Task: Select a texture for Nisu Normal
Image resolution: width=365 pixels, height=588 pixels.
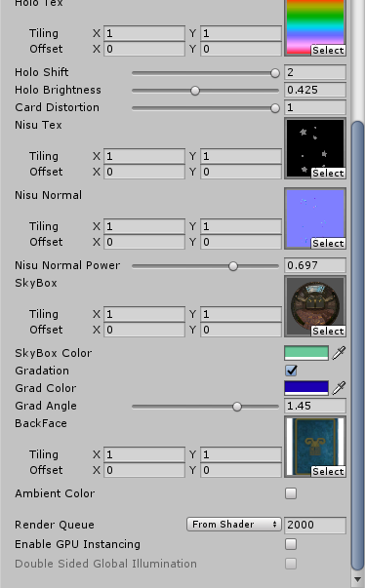Action: (328, 243)
